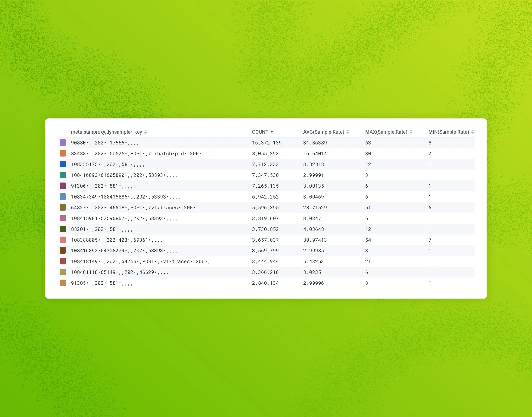Viewport: 532px width, 417px height.
Task: Click sort icon next to MIN(Sample Rate)
Action: [472, 132]
